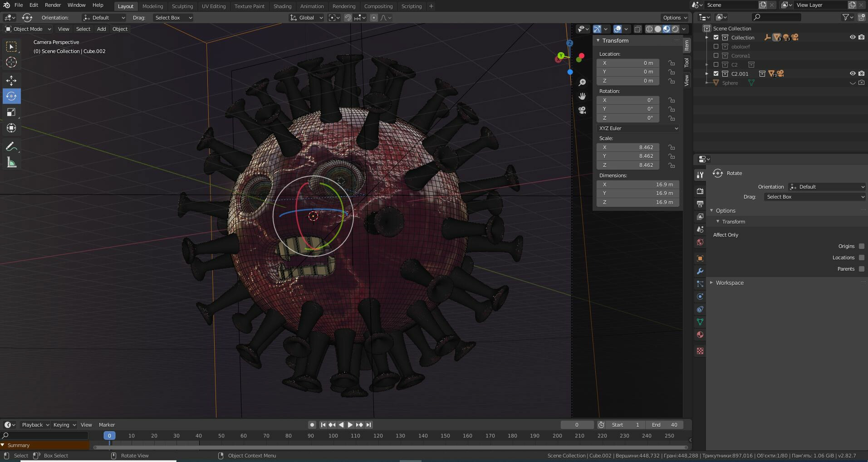Open the Options button in header

[x=675, y=18]
